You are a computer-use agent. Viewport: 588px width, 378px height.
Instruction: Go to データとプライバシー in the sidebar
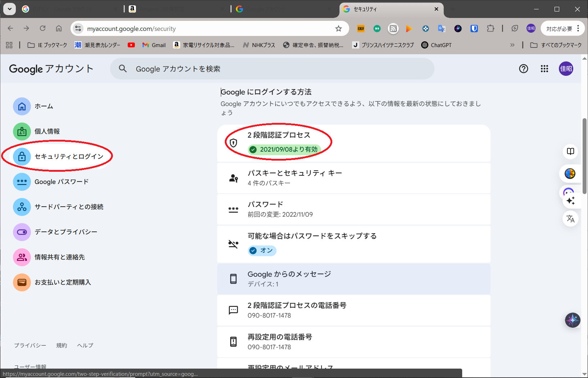point(66,232)
